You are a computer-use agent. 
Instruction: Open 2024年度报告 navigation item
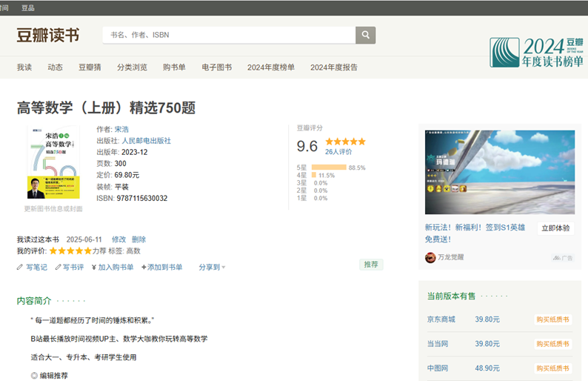point(334,67)
